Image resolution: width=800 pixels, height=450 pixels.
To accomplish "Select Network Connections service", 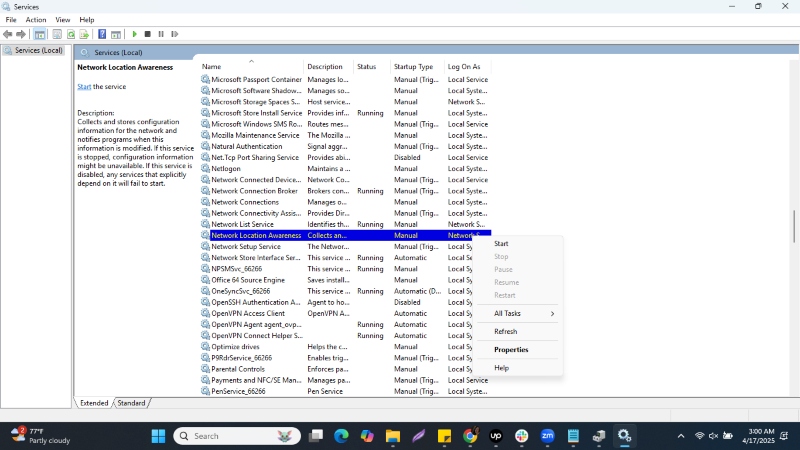I will (x=245, y=202).
